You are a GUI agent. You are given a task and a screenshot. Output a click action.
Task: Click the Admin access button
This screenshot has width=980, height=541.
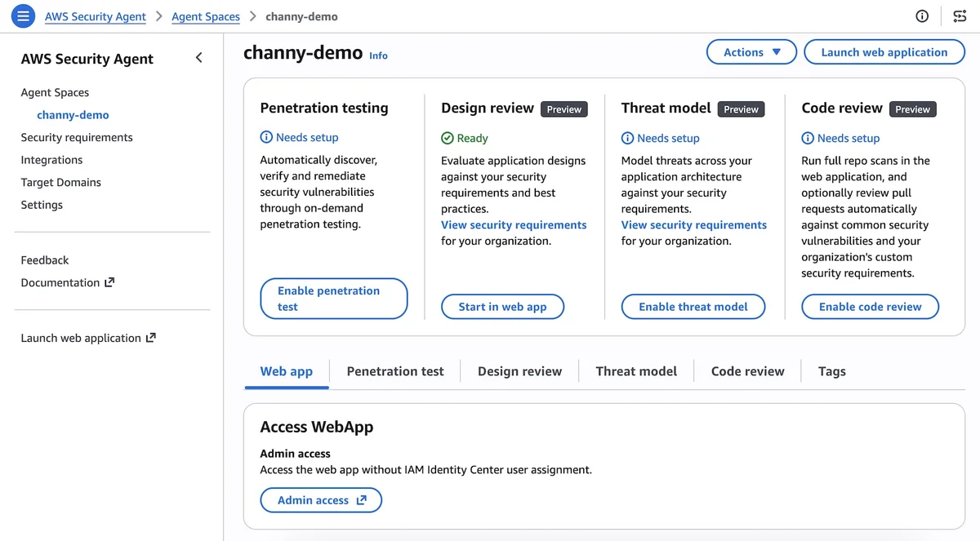[321, 500]
